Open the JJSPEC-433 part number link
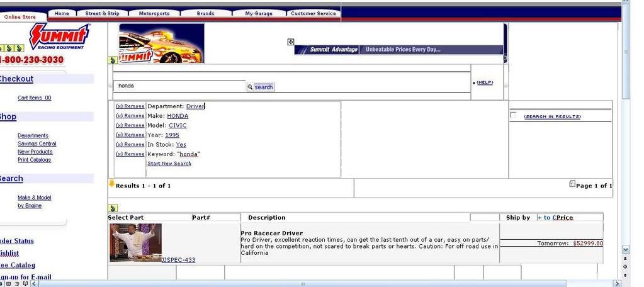This screenshot has width=644, height=287. click(x=178, y=259)
